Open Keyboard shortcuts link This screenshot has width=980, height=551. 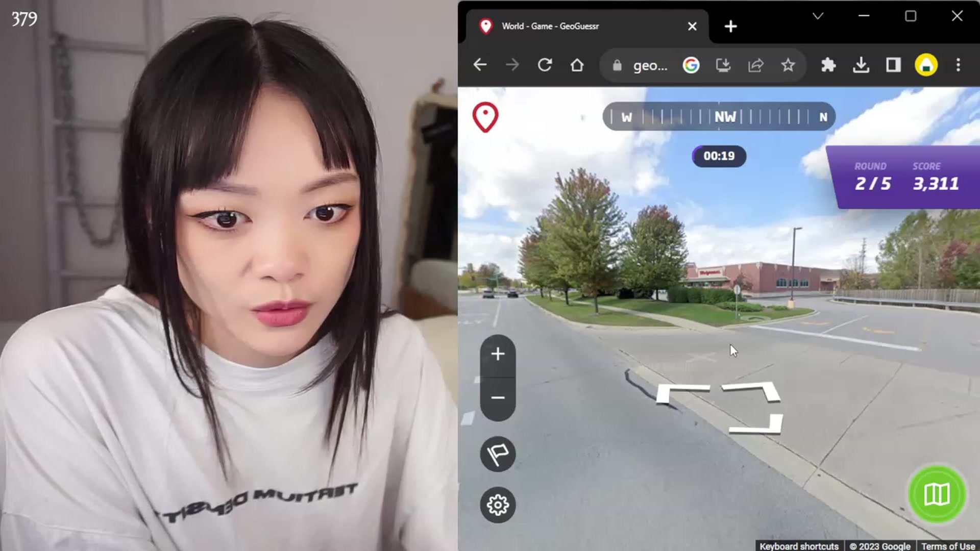click(799, 546)
